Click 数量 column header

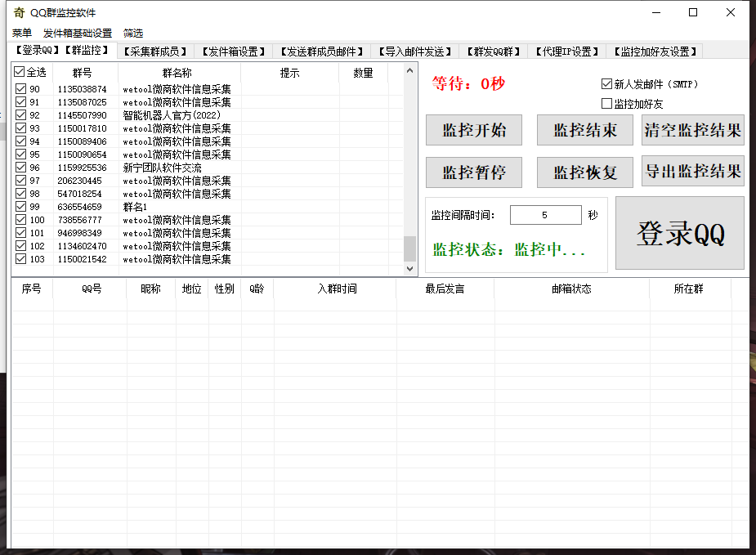(363, 73)
